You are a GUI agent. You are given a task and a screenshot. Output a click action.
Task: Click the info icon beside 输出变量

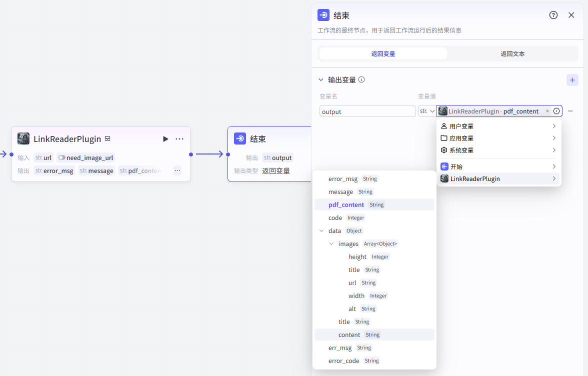(361, 79)
